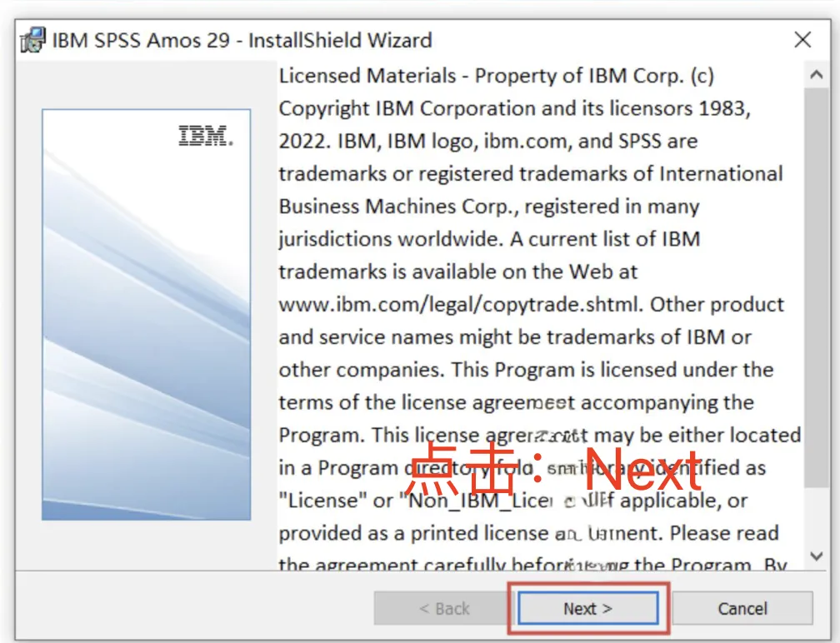Click the Cancel button
This screenshot has width=840, height=643.
[x=742, y=608]
